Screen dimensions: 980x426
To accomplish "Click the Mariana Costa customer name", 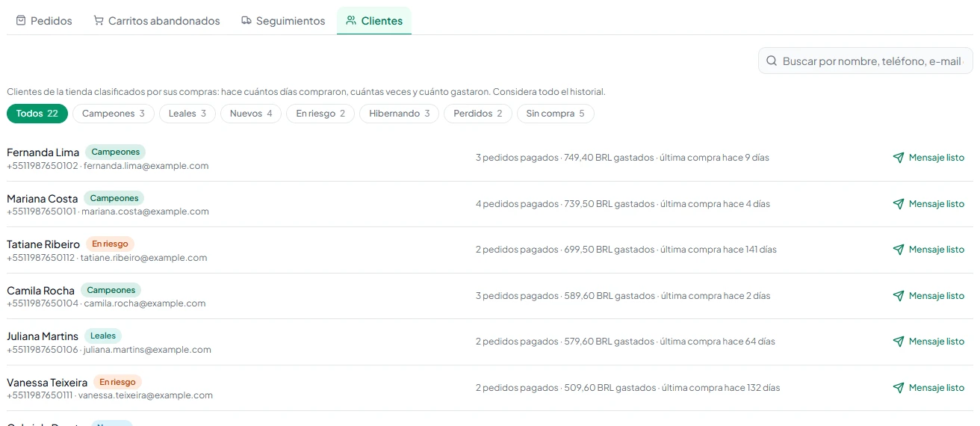I will click(43, 199).
